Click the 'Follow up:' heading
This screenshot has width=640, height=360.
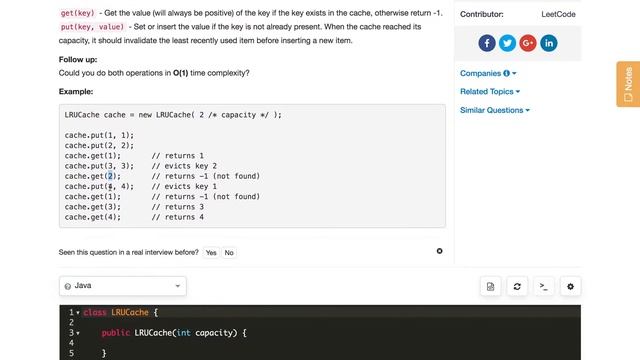click(x=78, y=60)
